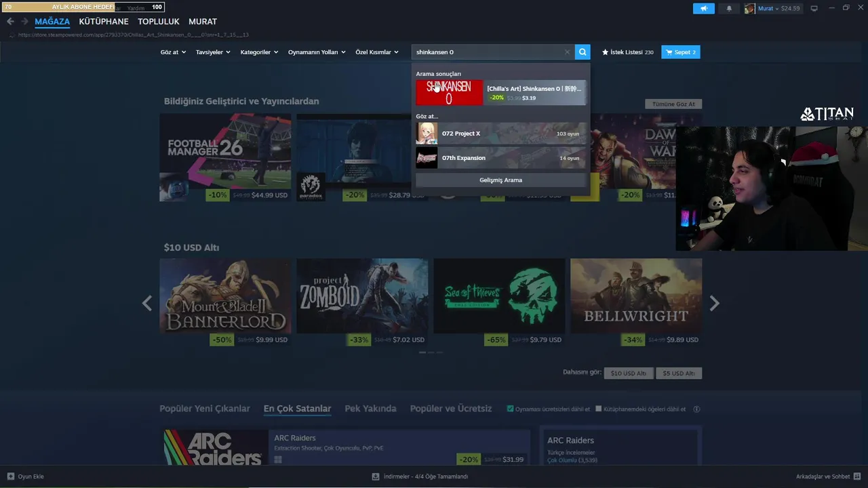Click the 072 Project X avatar
The image size is (868, 488).
point(427,134)
